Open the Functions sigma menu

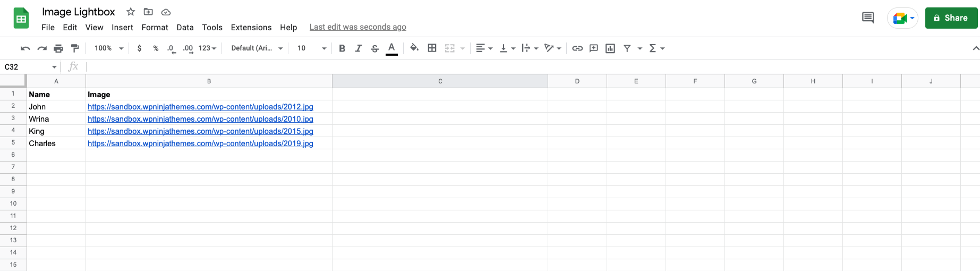tap(657, 48)
